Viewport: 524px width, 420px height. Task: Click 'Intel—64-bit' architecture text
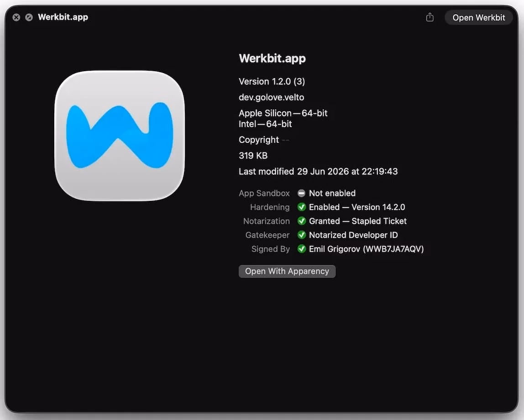pyautogui.click(x=265, y=124)
